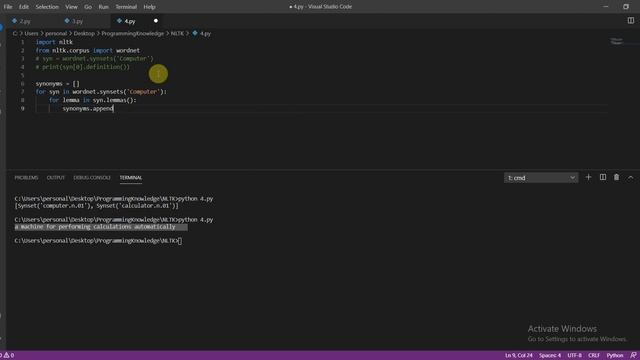This screenshot has width=640, height=360.
Task: Open the Go menu
Action: pos(88,7)
